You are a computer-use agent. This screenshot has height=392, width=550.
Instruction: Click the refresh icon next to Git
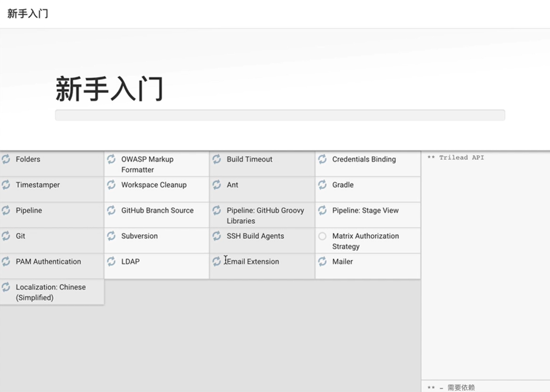pyautogui.click(x=6, y=236)
